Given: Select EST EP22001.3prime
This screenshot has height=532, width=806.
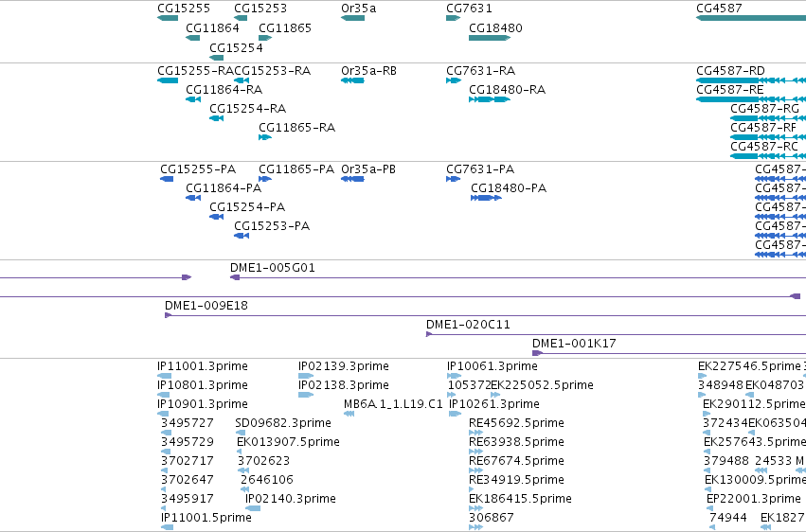Looking at the screenshot, I should 754,499.
